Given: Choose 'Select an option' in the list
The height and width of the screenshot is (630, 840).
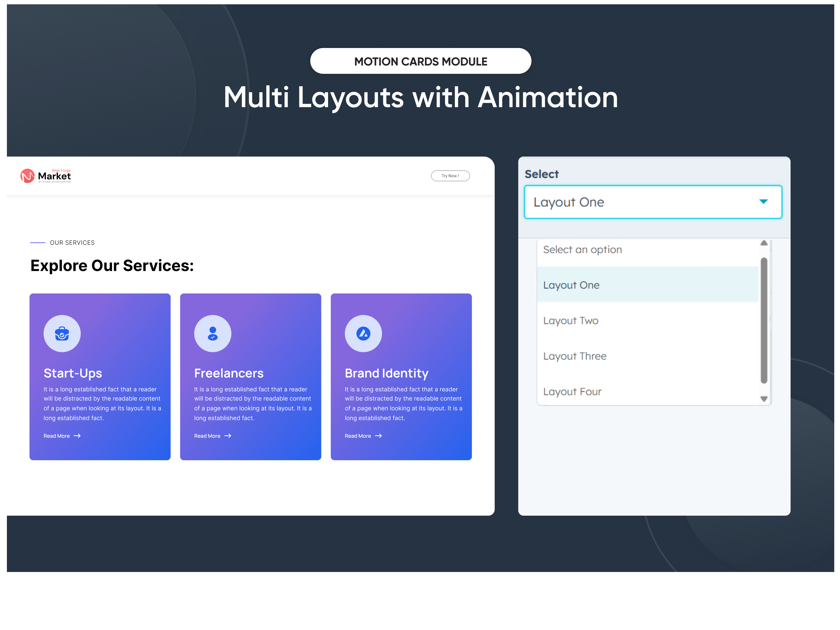Looking at the screenshot, I should click(583, 249).
